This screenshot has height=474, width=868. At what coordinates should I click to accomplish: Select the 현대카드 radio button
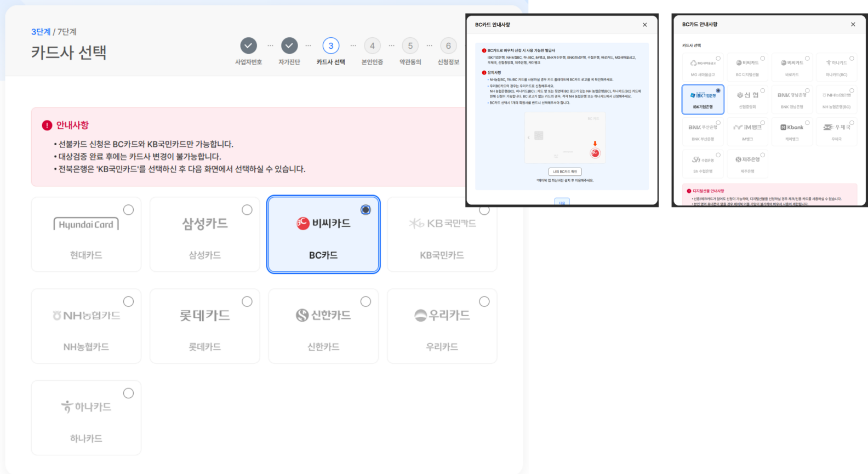(128, 210)
